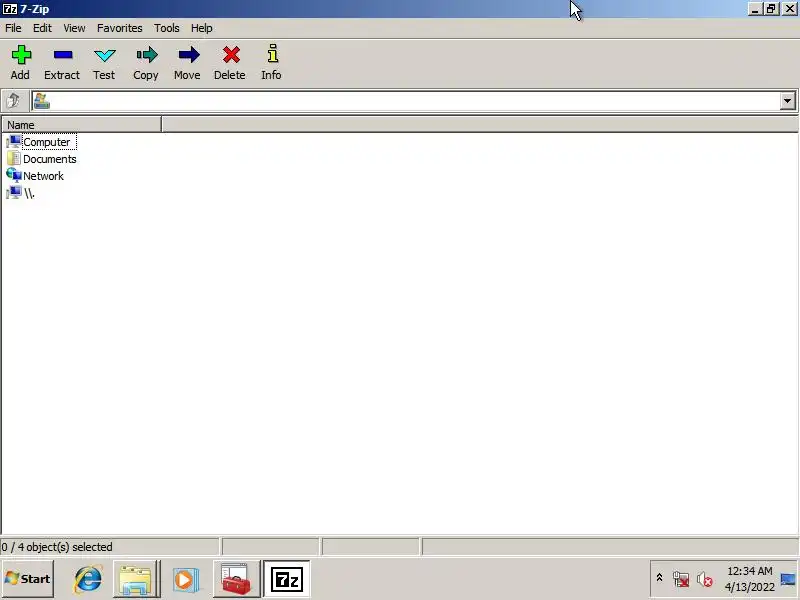Click the '0 / 4 object(s) selected' status text
The image size is (800, 600).
[x=57, y=547]
